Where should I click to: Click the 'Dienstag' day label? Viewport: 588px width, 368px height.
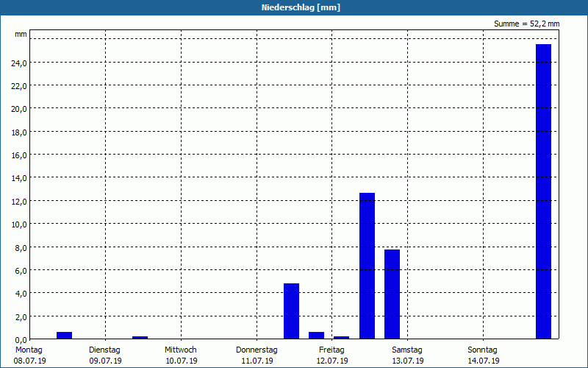coord(104,350)
